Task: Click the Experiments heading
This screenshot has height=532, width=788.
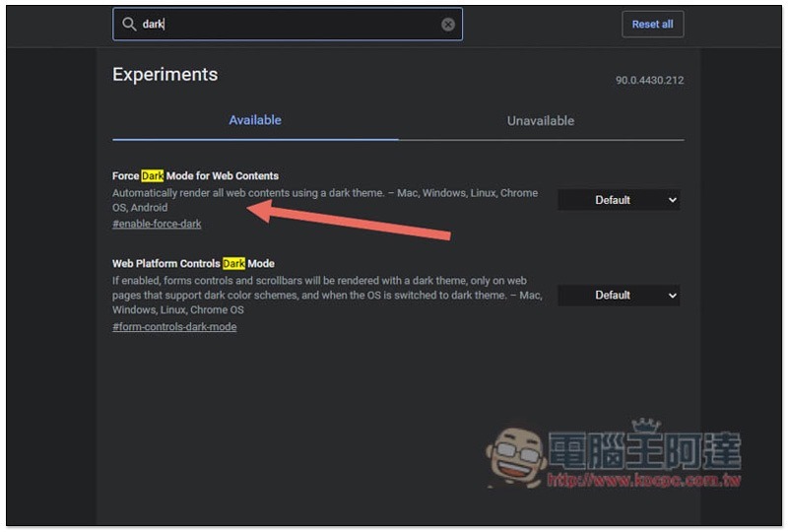Action: pyautogui.click(x=164, y=75)
